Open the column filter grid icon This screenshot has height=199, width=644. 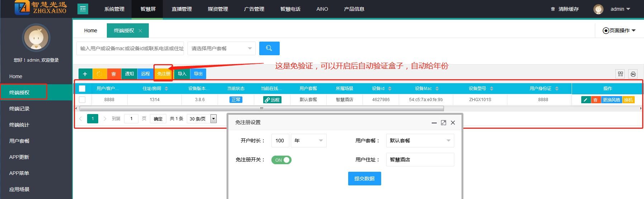coord(620,74)
